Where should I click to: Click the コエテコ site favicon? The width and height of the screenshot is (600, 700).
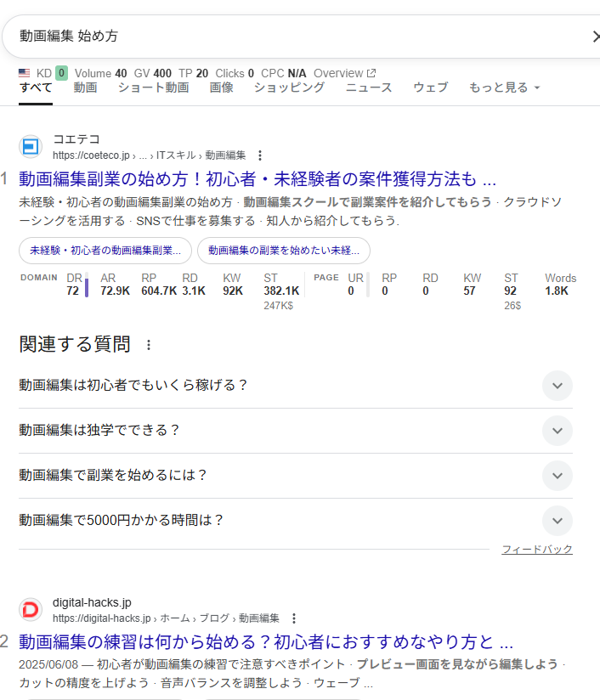(x=31, y=147)
